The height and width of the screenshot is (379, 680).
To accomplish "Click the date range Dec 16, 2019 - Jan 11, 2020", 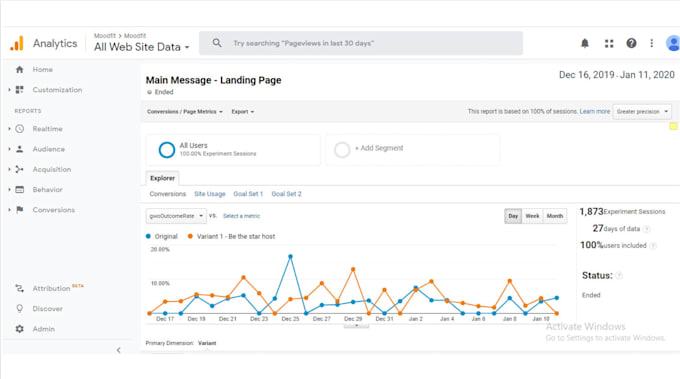I will 616,75.
